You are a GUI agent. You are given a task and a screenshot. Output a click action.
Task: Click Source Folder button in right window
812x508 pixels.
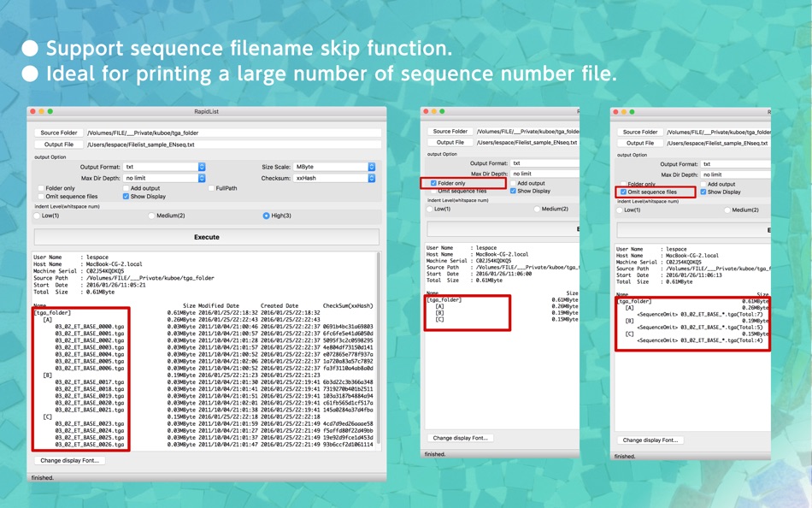coord(640,133)
